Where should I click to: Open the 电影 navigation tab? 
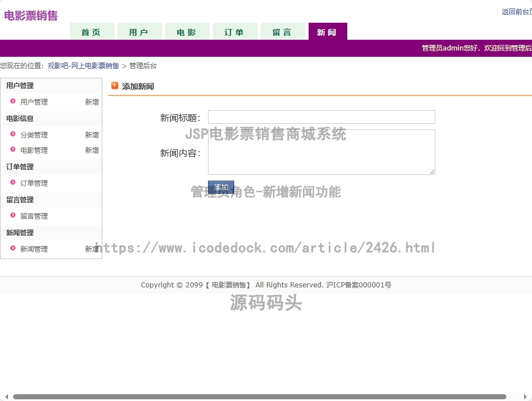tap(188, 32)
